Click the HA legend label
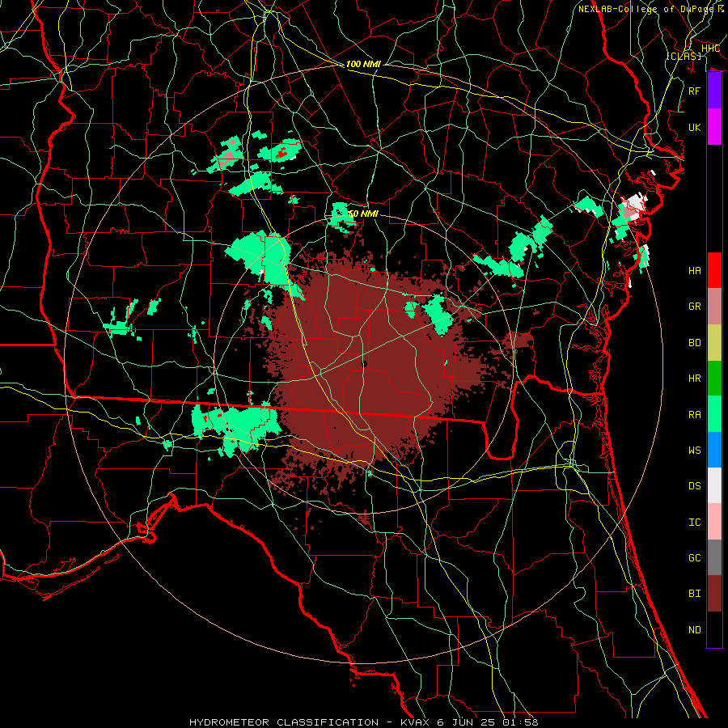This screenshot has height=728, width=728. pos(695,271)
